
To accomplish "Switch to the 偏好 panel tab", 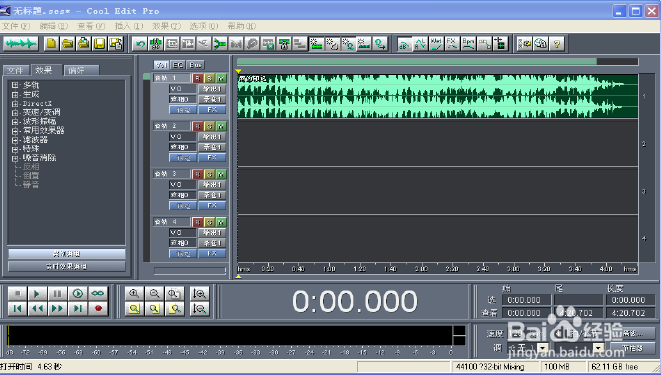I will click(81, 70).
